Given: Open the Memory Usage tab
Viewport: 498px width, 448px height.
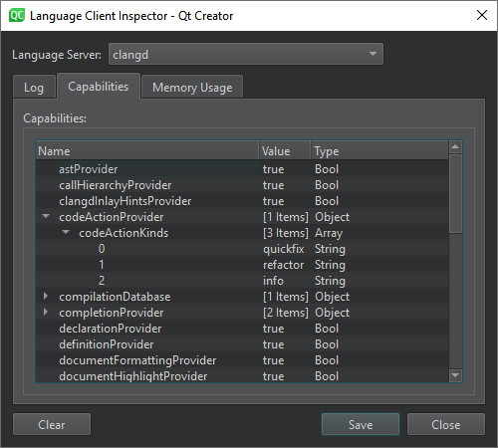Looking at the screenshot, I should 192,88.
